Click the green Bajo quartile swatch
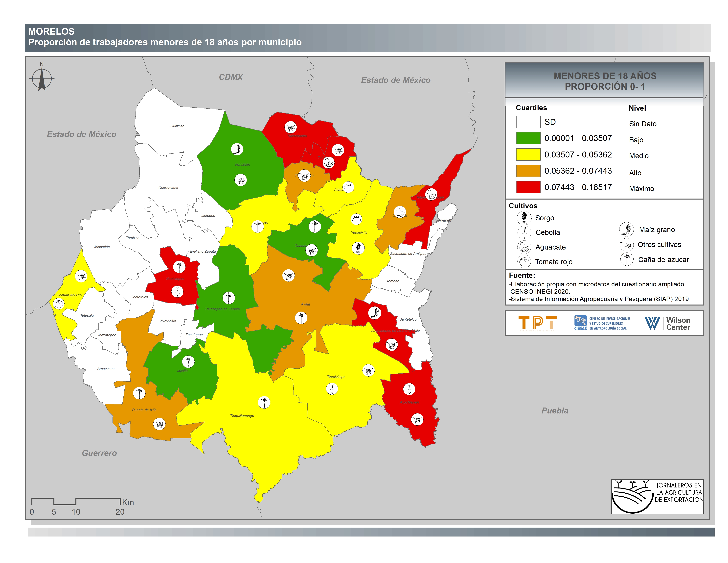 coord(528,138)
